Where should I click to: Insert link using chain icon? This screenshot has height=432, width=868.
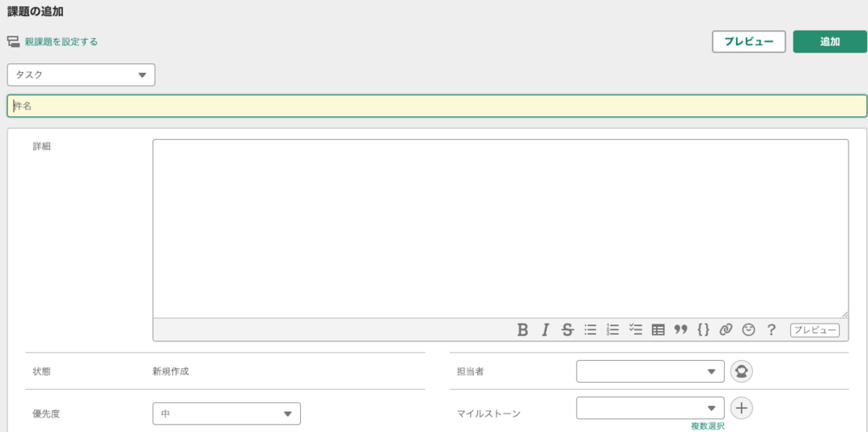coord(726,330)
